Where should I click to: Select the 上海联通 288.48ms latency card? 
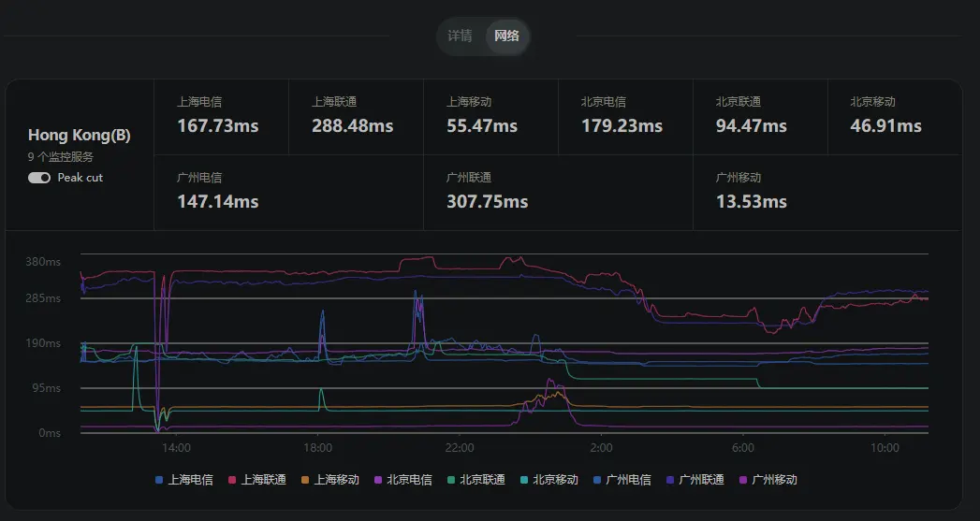click(x=356, y=116)
